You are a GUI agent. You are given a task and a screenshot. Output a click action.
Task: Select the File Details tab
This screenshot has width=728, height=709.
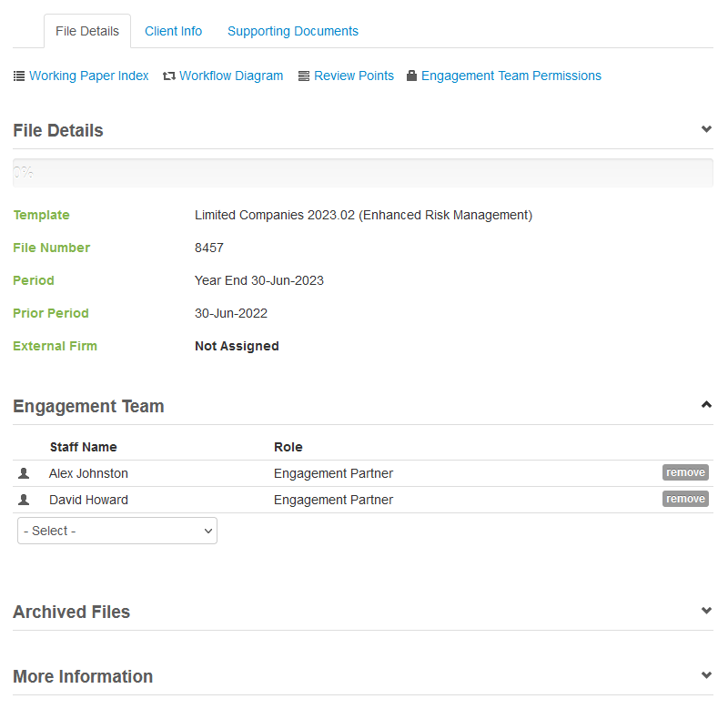[x=87, y=31]
